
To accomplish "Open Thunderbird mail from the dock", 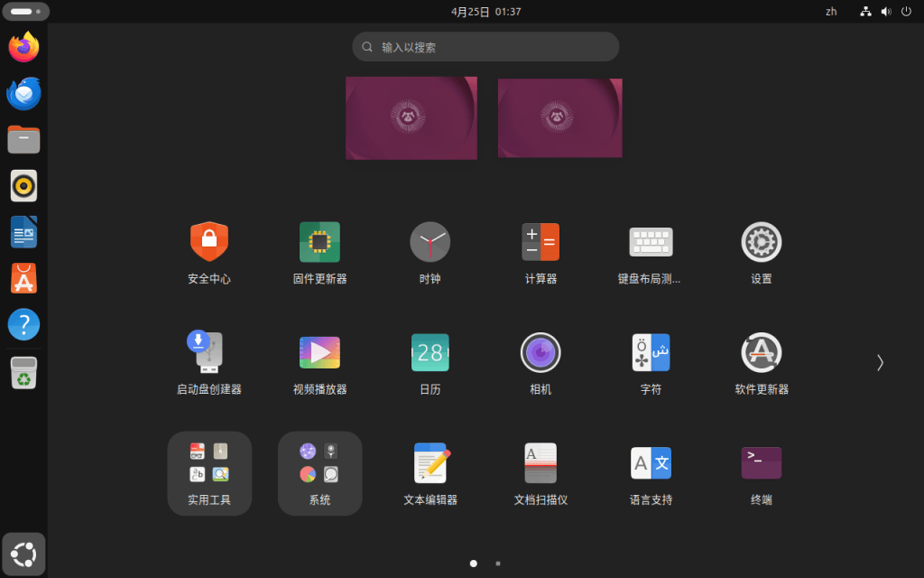I will [23, 93].
